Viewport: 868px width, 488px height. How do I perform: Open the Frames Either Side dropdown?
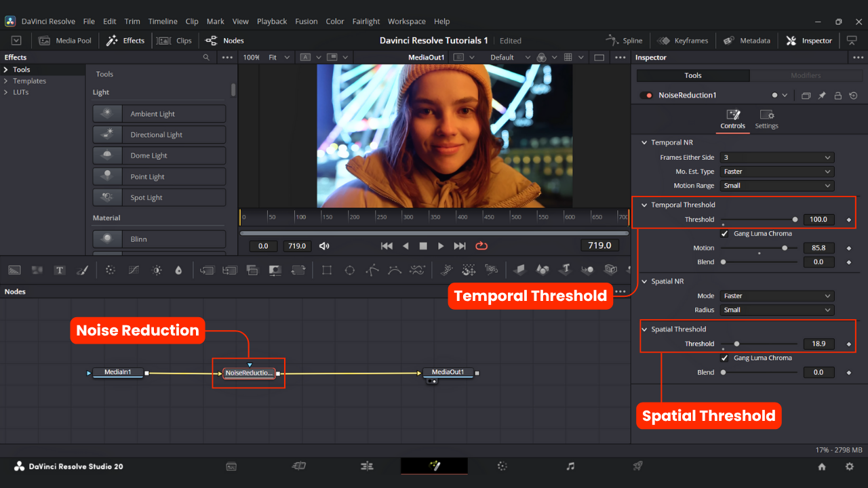(x=776, y=157)
